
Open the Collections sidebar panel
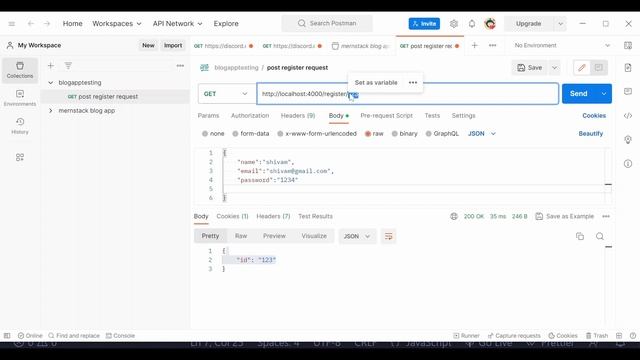click(x=20, y=70)
